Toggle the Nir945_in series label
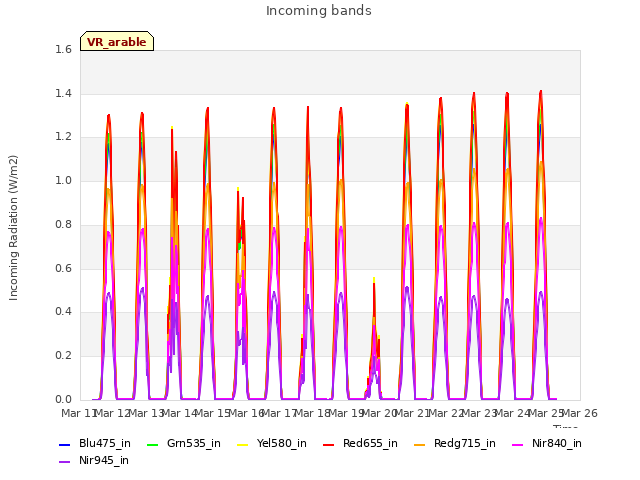Viewport: 640px width, 480px height. click(104, 460)
